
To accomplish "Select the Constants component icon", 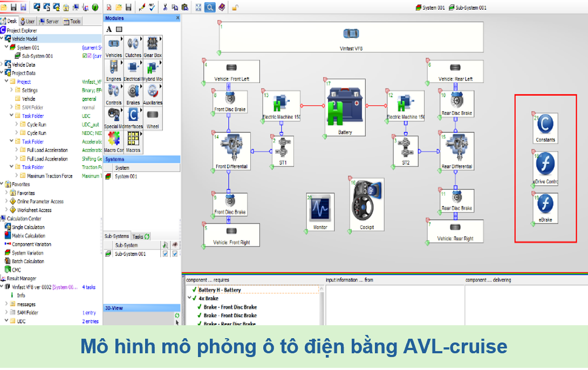I will tap(545, 127).
